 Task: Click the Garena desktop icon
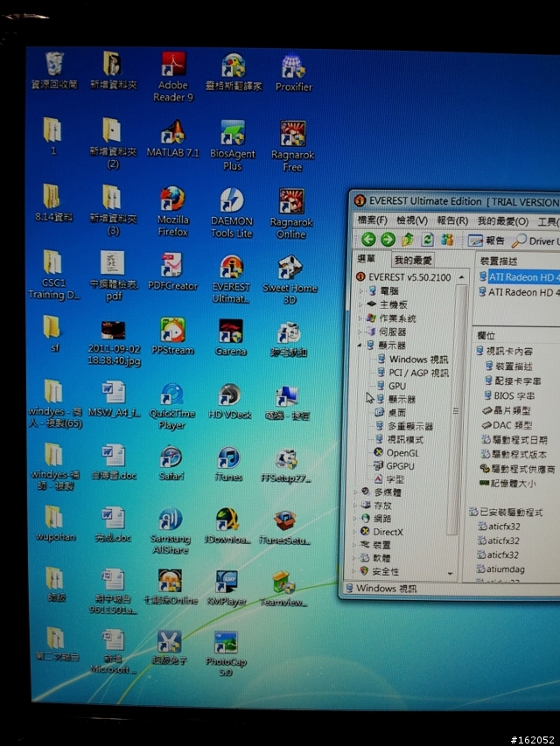click(x=231, y=338)
